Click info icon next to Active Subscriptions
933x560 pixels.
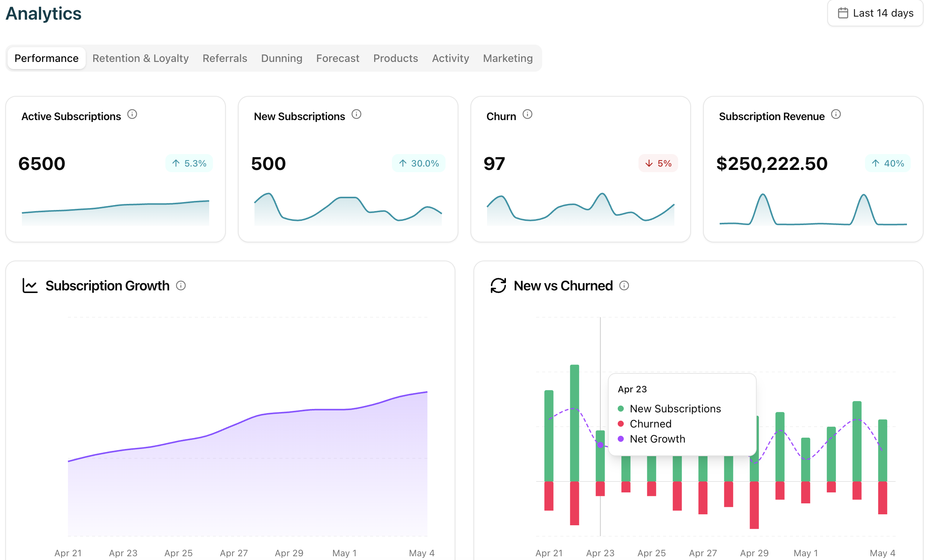132,114
